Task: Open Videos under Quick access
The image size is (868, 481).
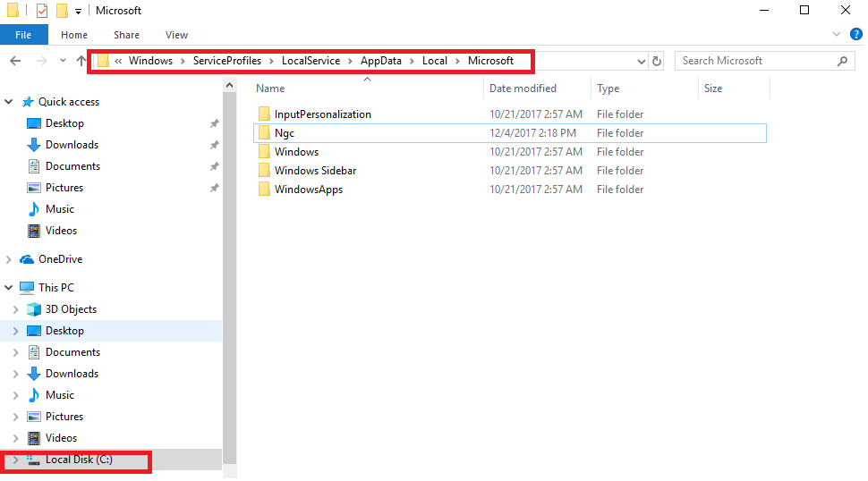Action: [x=61, y=231]
